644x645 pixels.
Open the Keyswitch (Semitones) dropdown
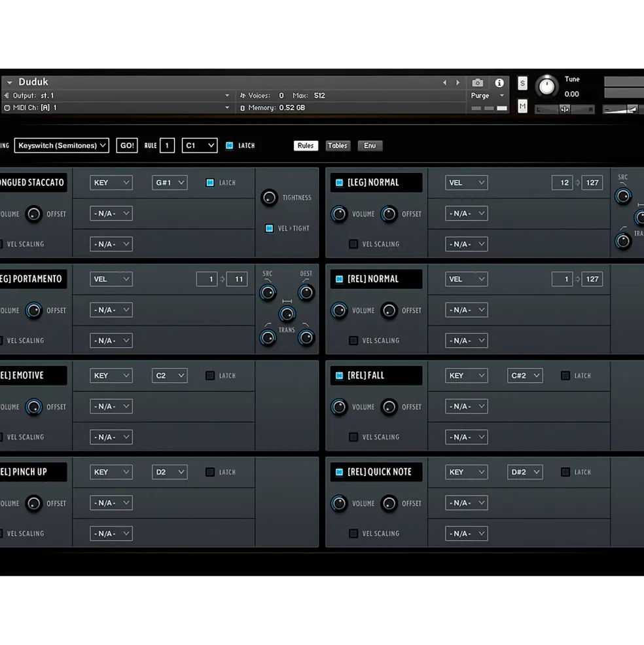click(62, 145)
